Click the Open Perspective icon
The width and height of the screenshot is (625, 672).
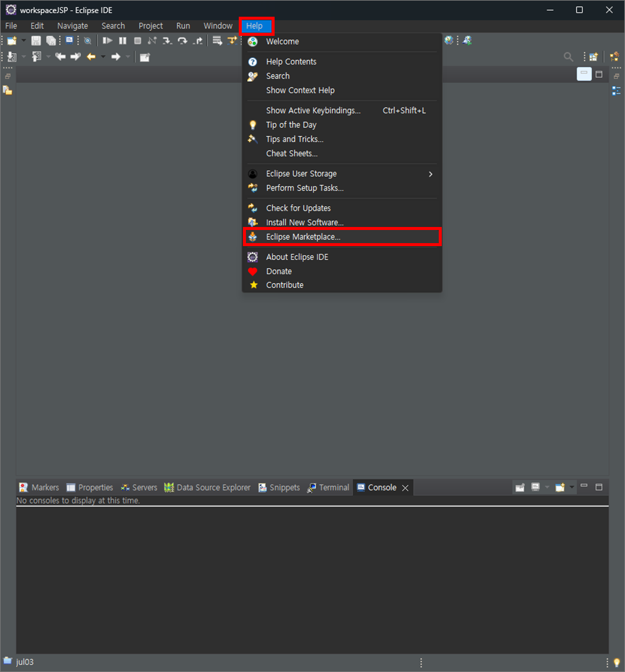click(593, 57)
